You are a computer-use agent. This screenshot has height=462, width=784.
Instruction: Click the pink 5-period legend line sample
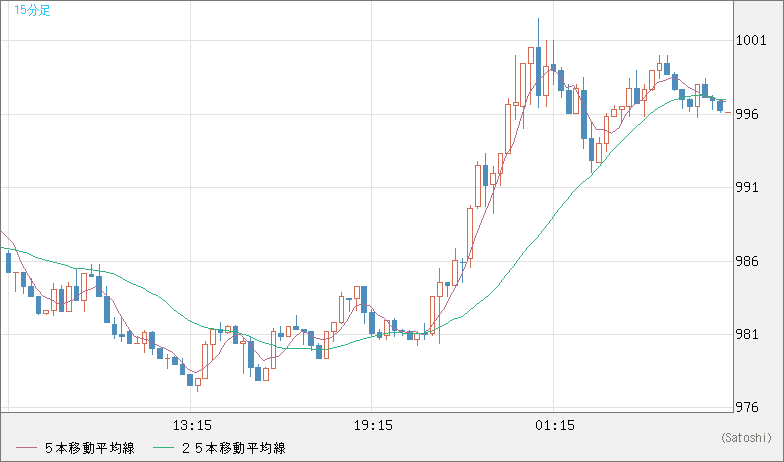[x=26, y=448]
